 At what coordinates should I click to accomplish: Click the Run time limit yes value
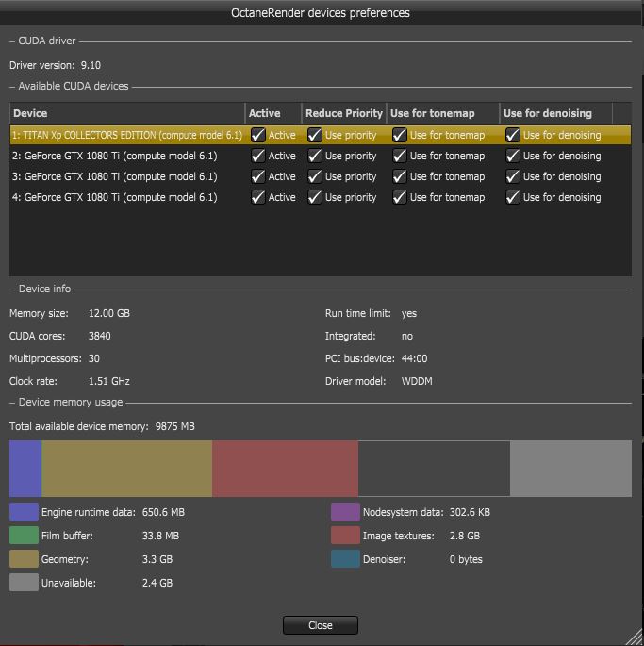click(x=408, y=313)
